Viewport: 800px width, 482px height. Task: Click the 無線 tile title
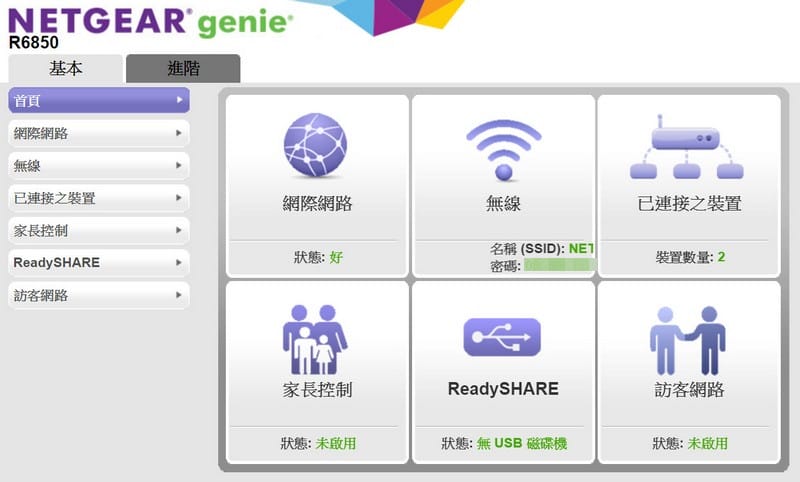(x=503, y=204)
